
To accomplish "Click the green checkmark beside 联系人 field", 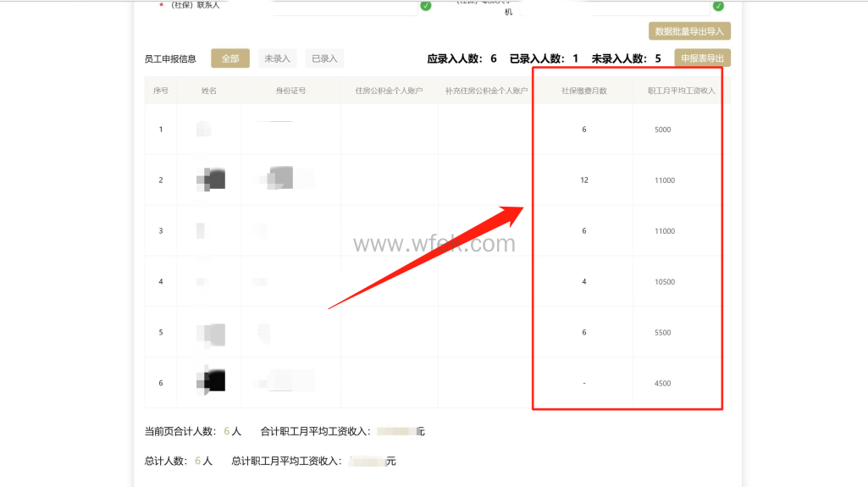I will coord(426,5).
